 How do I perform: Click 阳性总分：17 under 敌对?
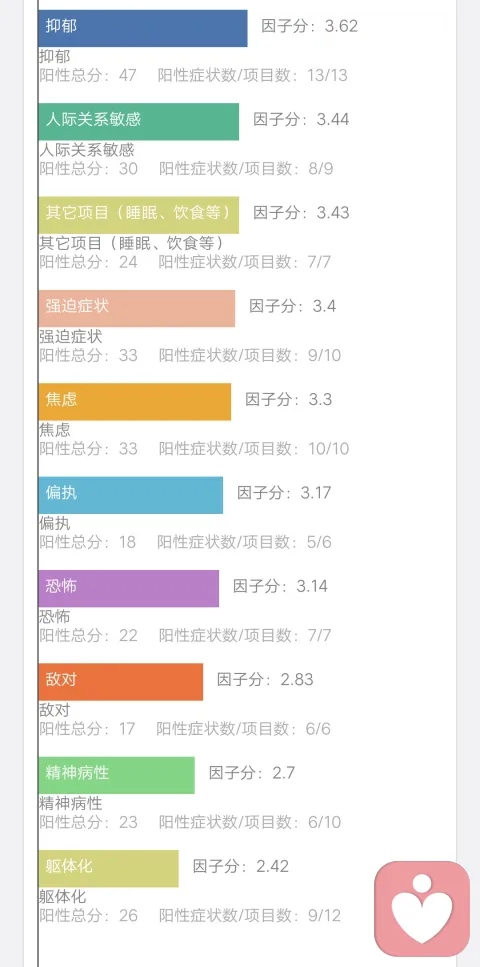pos(87,729)
